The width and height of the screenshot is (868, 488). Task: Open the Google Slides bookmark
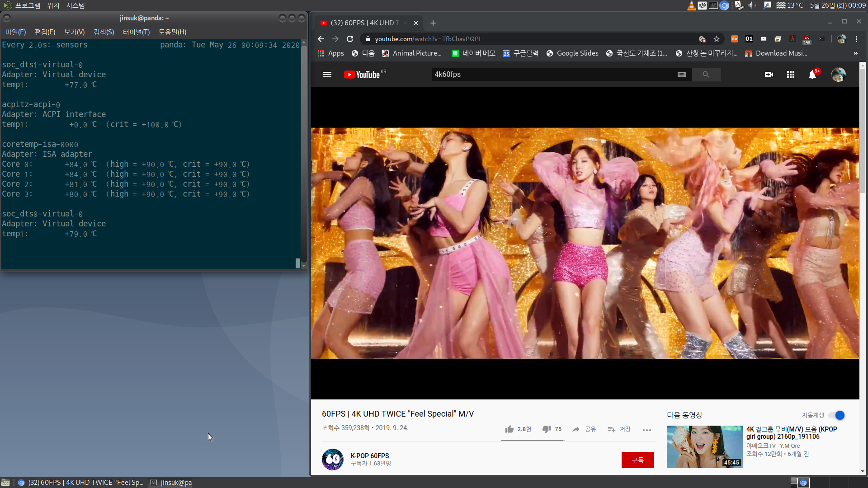(x=572, y=53)
